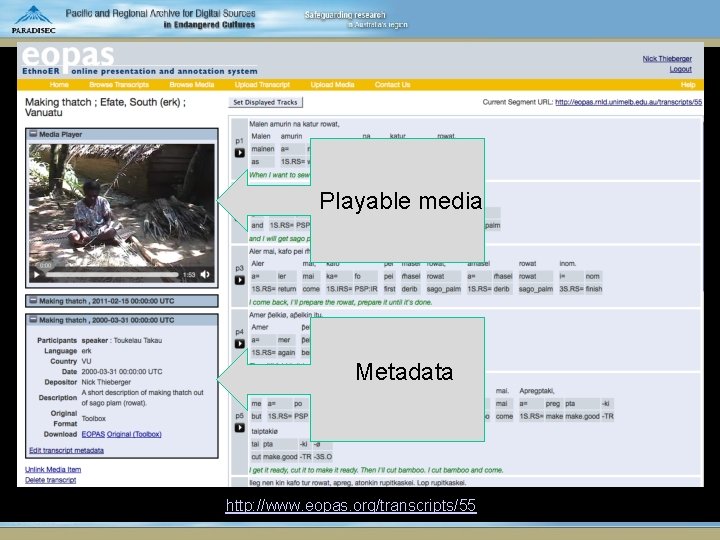Play segment p5 in the transcript

coord(240,428)
